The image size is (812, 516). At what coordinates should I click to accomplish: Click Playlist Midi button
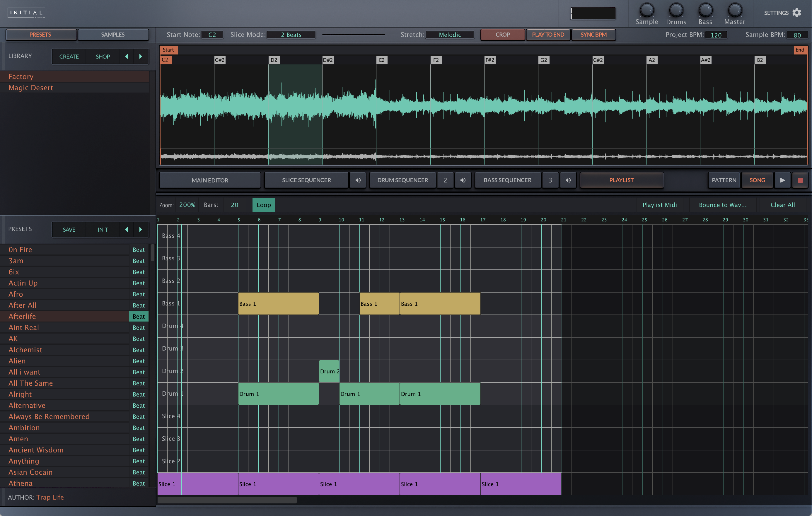click(660, 205)
